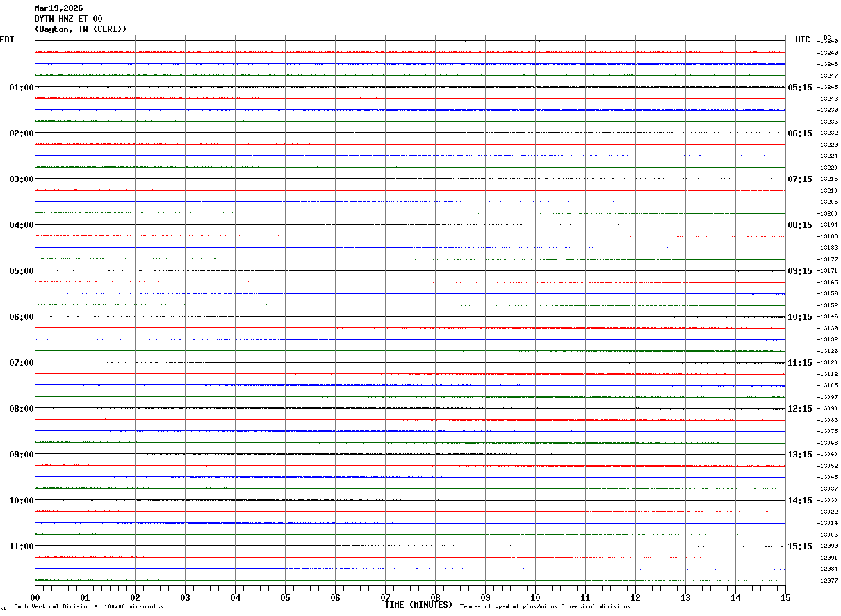This screenshot has width=841, height=616.
Task: Click the DC offset value -13248
Action: tap(827, 64)
